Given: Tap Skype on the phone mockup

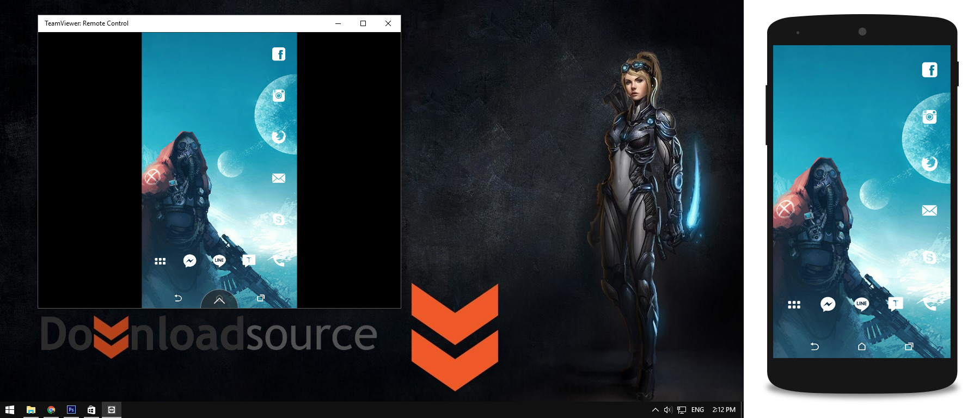Looking at the screenshot, I should (929, 257).
